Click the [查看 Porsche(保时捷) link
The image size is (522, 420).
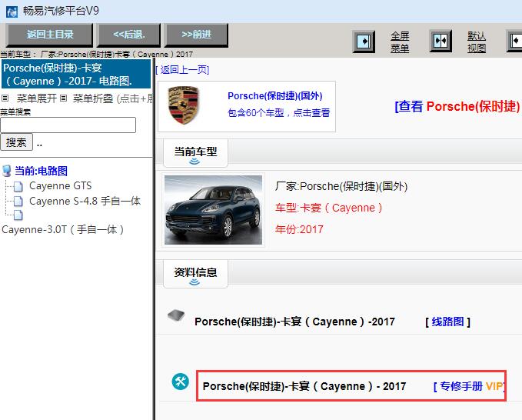(457, 106)
